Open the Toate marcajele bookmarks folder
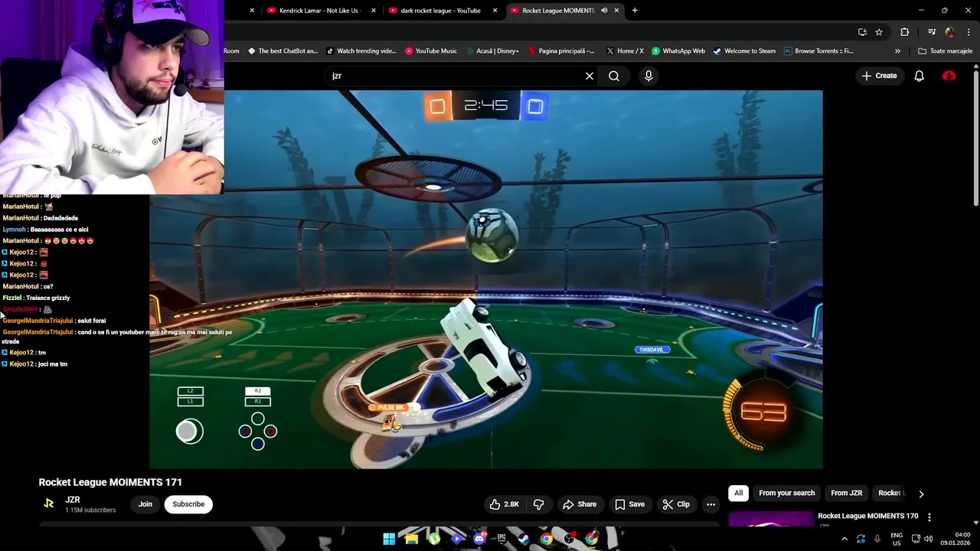 point(946,51)
